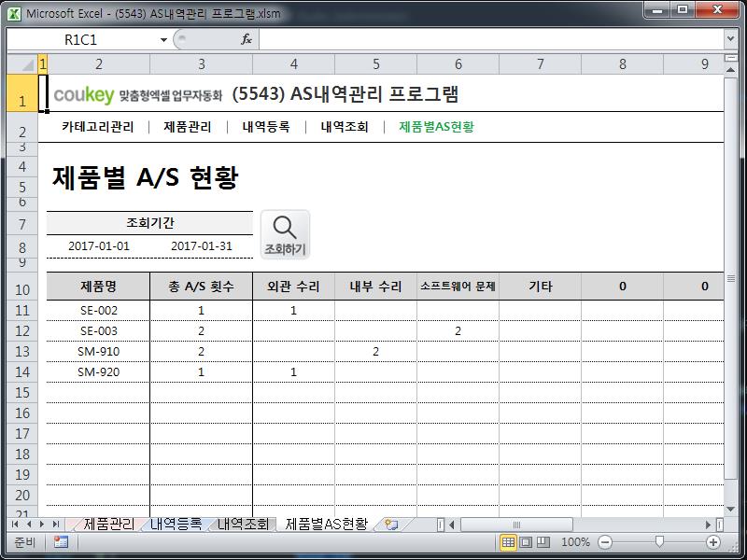
Task: Click the macro record icon in status bar
Action: pyautogui.click(x=61, y=542)
